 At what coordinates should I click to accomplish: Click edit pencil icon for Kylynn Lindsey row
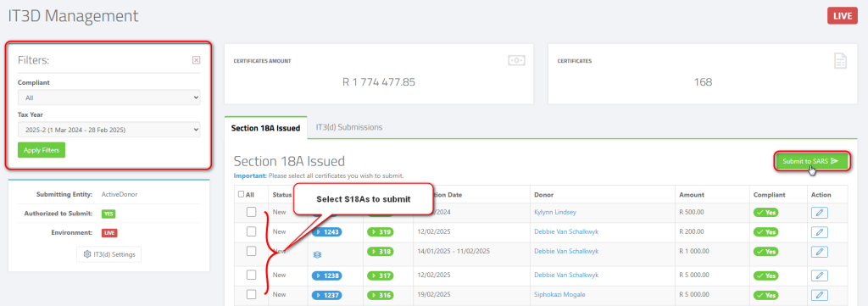pyautogui.click(x=820, y=213)
